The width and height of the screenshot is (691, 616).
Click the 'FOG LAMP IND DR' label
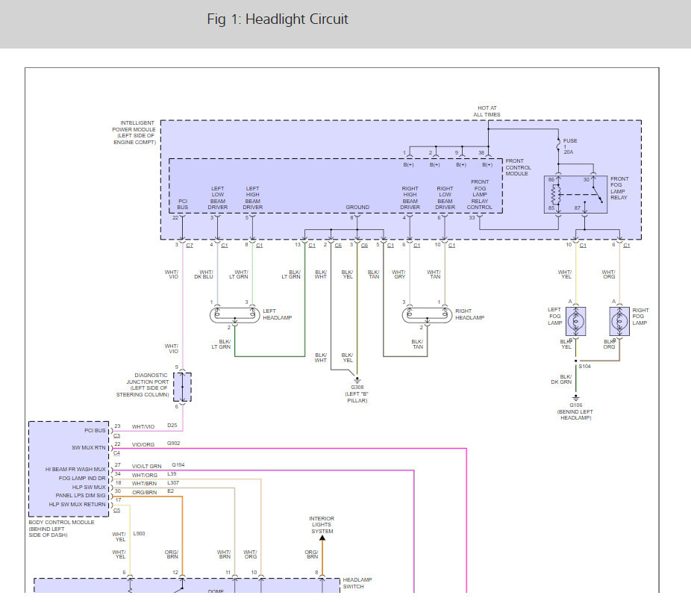coord(82,478)
